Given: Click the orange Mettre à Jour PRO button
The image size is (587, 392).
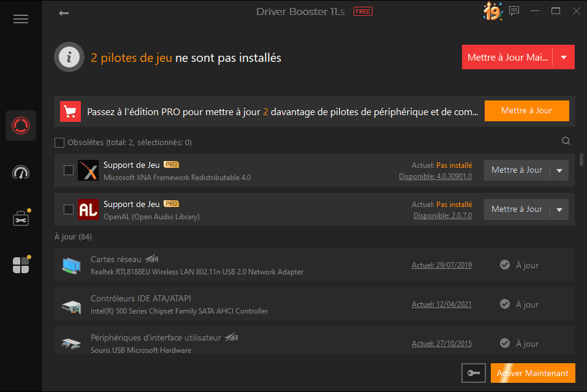Looking at the screenshot, I should click(x=527, y=111).
